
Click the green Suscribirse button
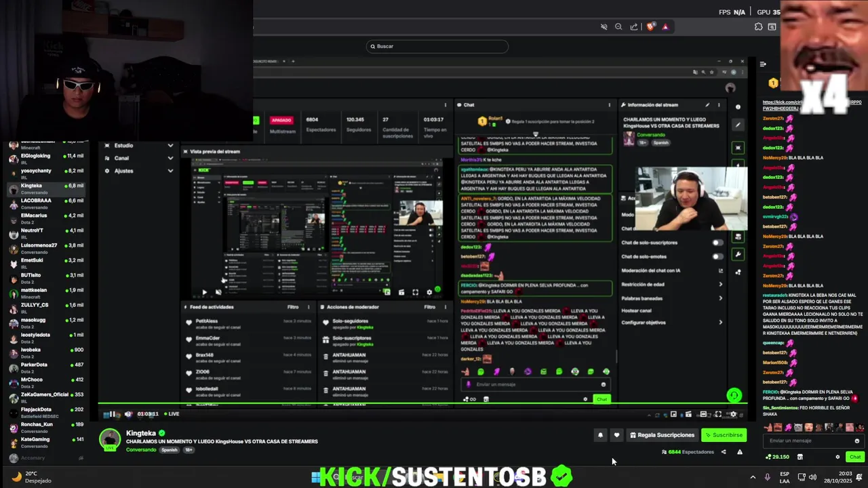724,435
